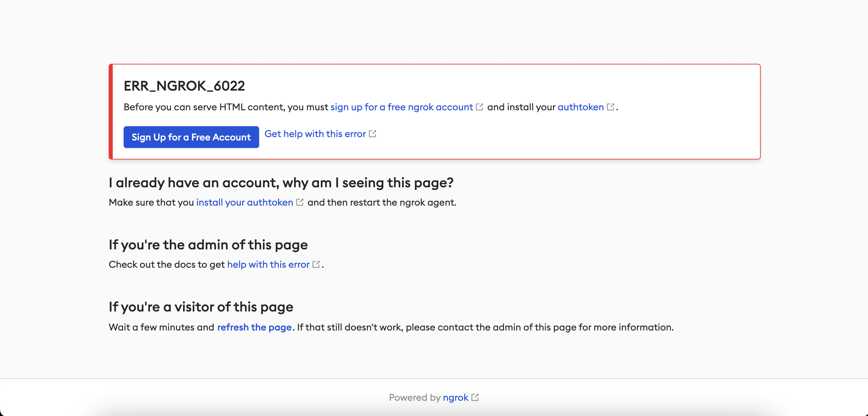Click the "authtoken" link in the error message
Image resolution: width=868 pixels, height=416 pixels.
[x=581, y=107]
